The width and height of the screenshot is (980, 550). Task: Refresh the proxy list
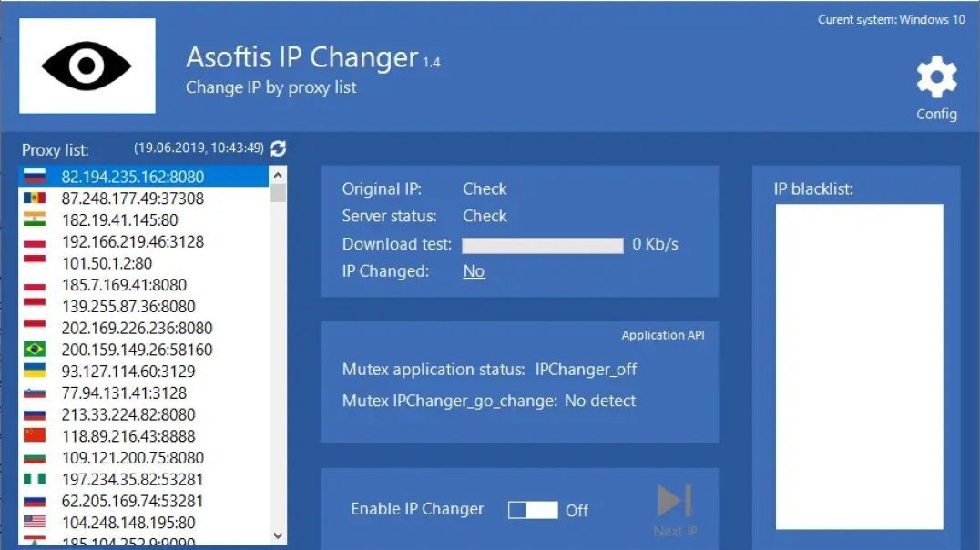(279, 147)
